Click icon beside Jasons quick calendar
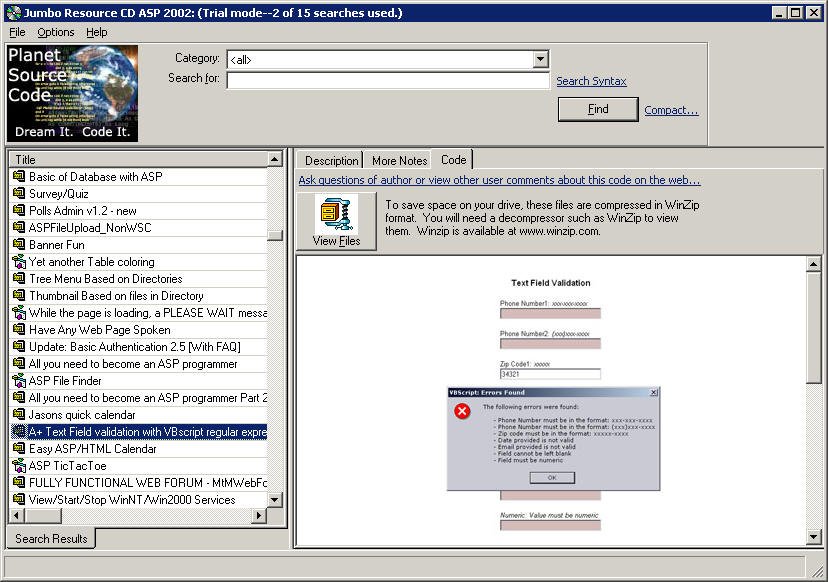The width and height of the screenshot is (828, 582). 18,415
